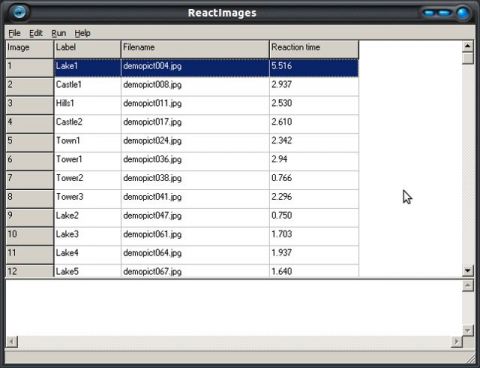Click the demopict047.jpg filename cell
480x368 pixels.
(x=195, y=218)
